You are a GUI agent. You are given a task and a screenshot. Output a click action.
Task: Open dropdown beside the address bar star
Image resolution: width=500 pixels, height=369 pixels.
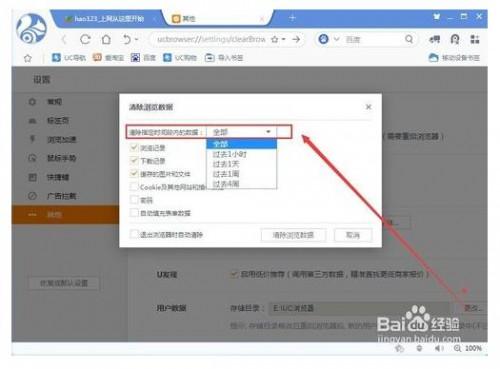point(284,40)
